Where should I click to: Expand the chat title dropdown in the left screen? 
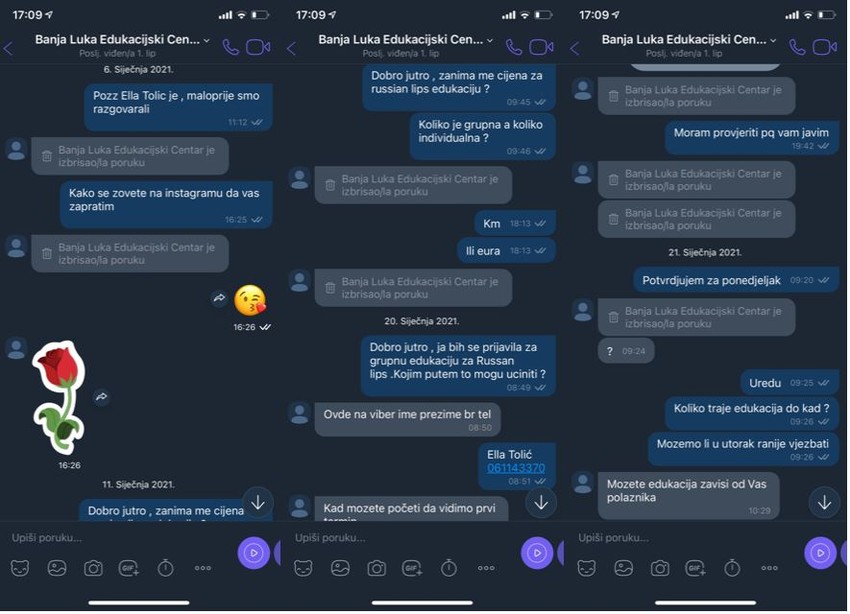point(207,41)
